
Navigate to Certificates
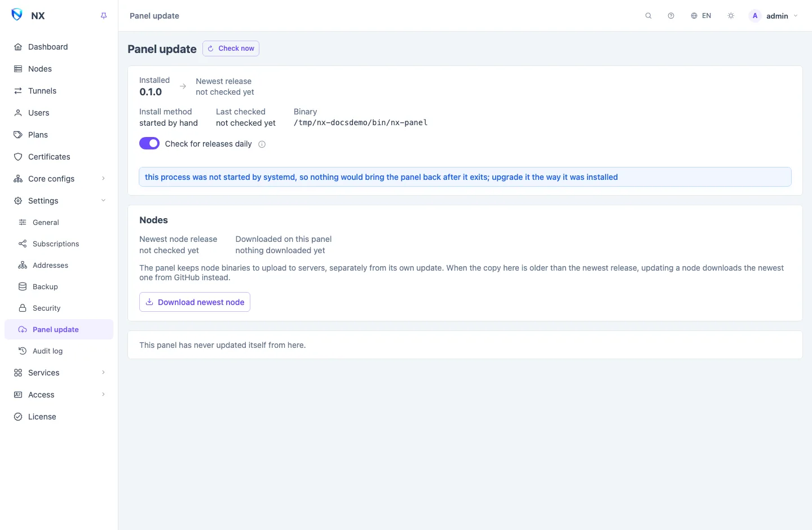59,157
